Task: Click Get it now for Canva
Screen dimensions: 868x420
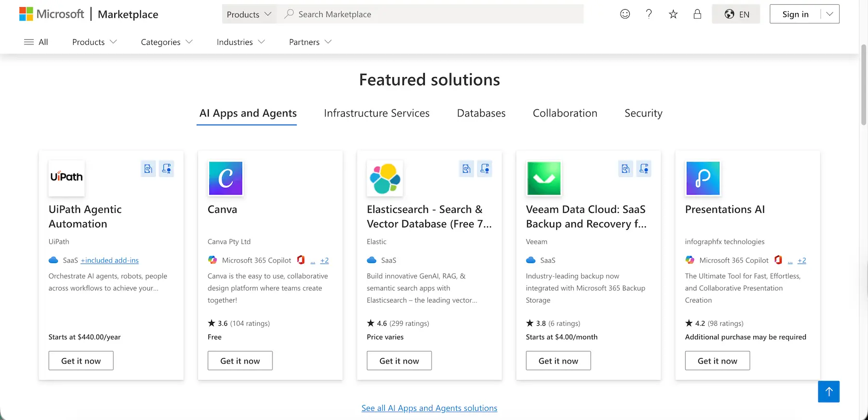Action: click(240, 361)
